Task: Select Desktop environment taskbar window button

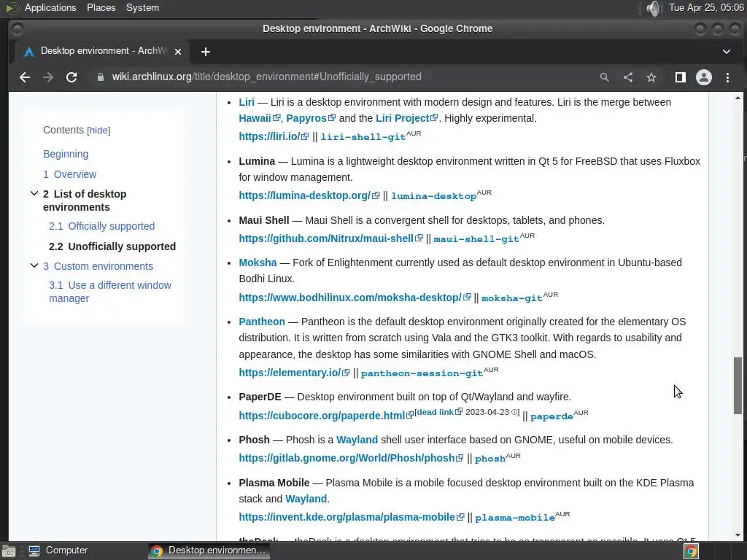Action: point(209,551)
